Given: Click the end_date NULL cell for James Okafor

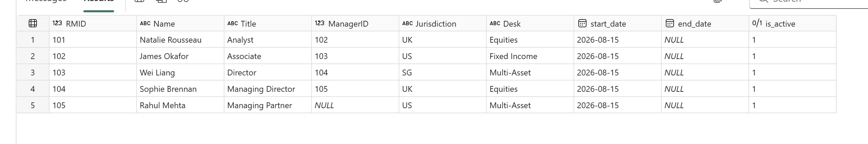Looking at the screenshot, I should tap(705, 56).
